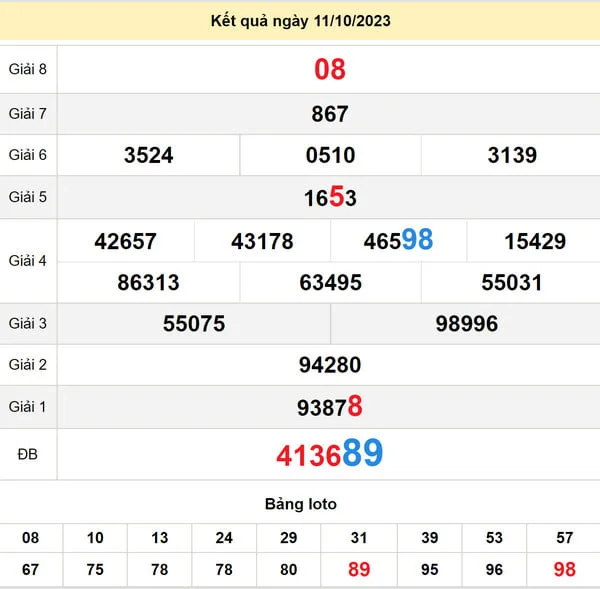Click the header 'Kết quả ngày 11/10/2023'

point(299,21)
